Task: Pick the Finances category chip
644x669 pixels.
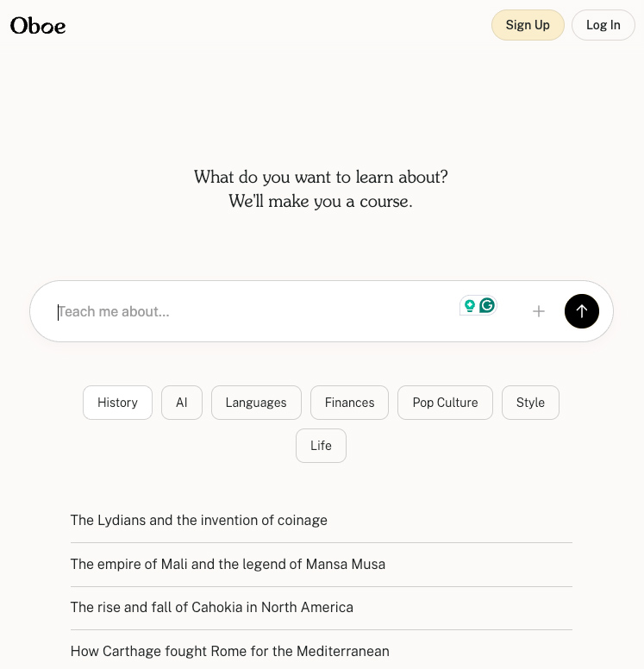Action: point(349,403)
